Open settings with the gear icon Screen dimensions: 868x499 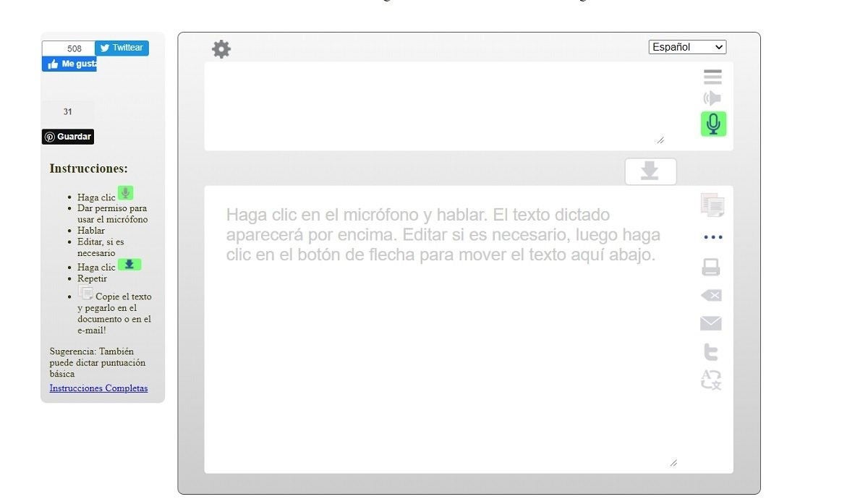[221, 48]
